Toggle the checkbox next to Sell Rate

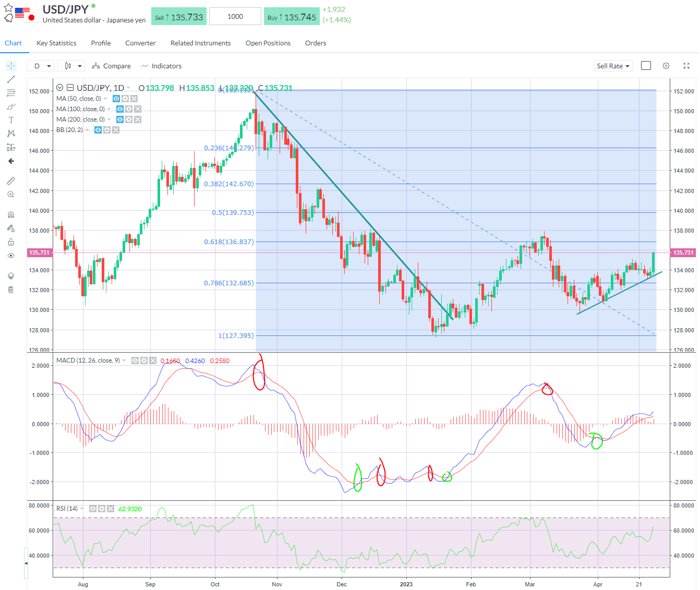[x=646, y=66]
